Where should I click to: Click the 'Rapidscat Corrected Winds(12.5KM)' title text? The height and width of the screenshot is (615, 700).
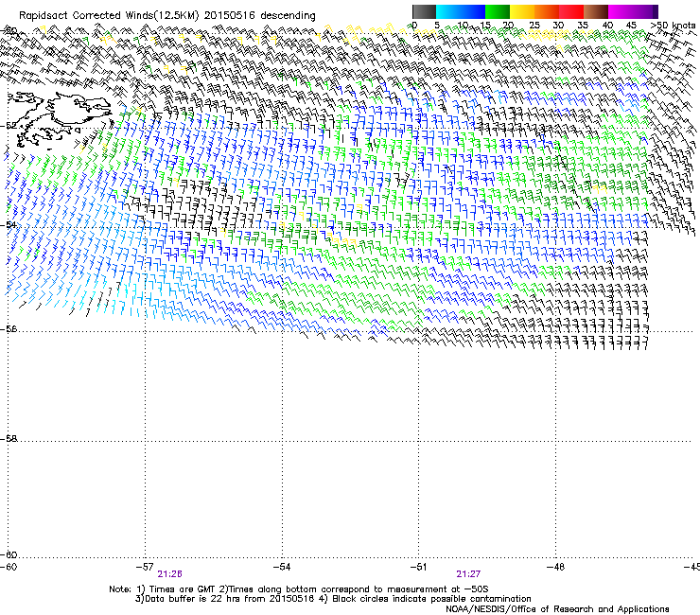click(x=109, y=16)
